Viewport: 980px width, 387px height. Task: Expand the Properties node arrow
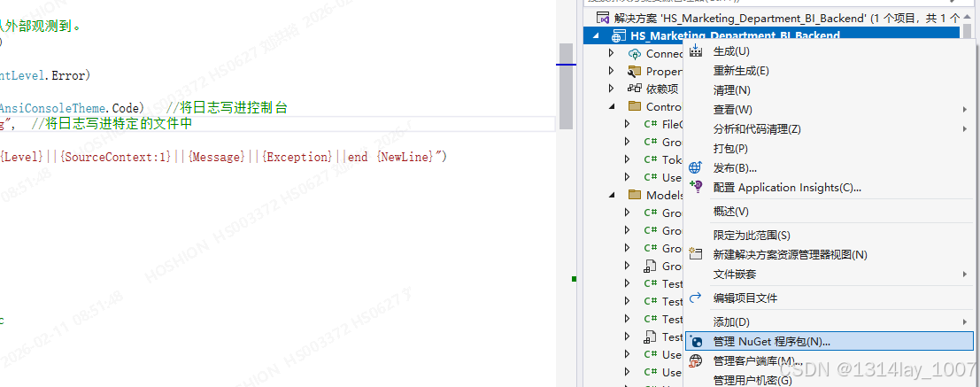coord(612,71)
